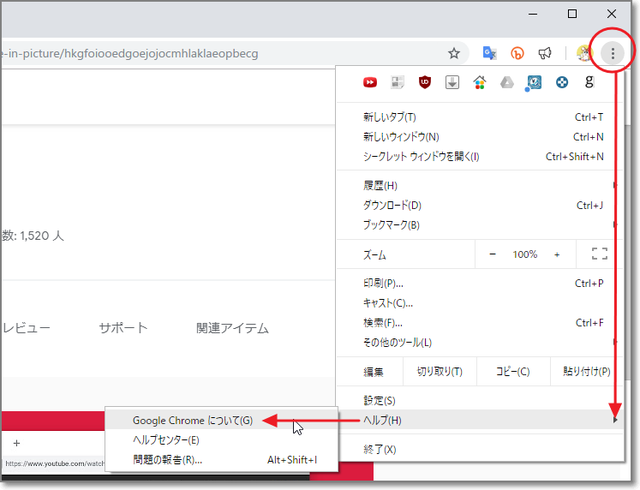This screenshot has height=490, width=640.
Task: Increase zoom with the plus button
Action: click(x=557, y=254)
